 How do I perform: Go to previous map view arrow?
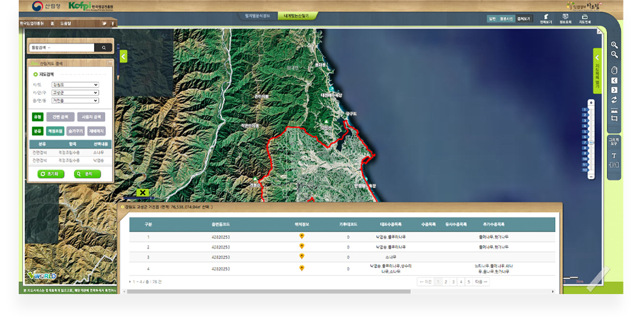[614, 80]
